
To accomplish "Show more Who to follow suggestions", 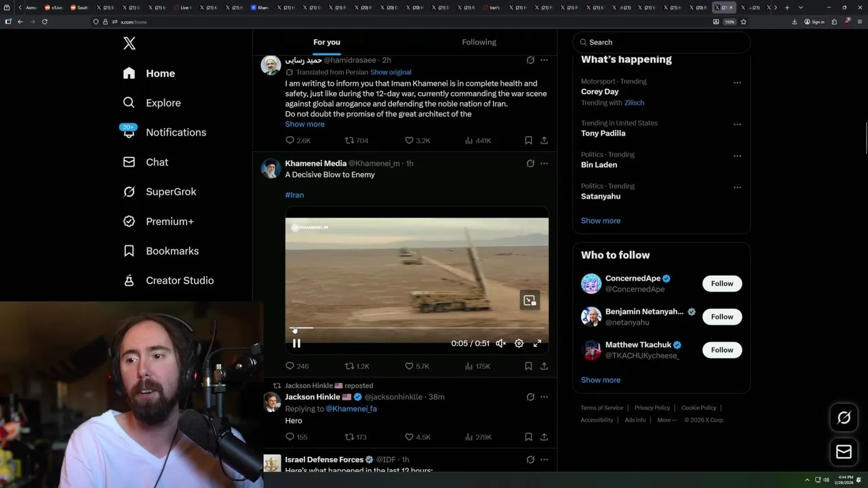I will coord(601,380).
